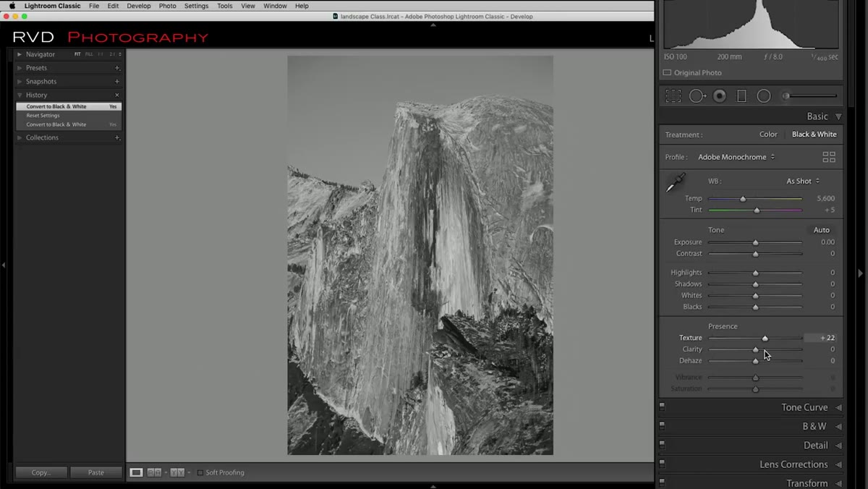
Task: Open the Photo menu
Action: (x=167, y=6)
